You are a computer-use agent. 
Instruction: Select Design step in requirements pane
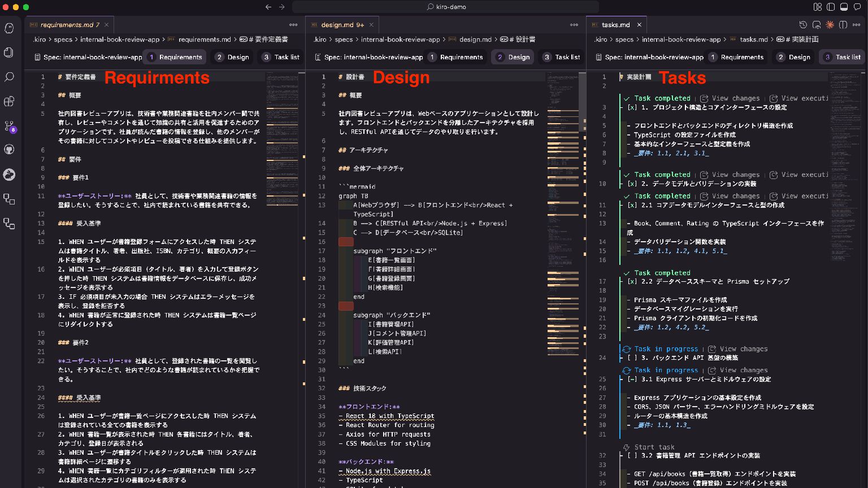click(232, 57)
